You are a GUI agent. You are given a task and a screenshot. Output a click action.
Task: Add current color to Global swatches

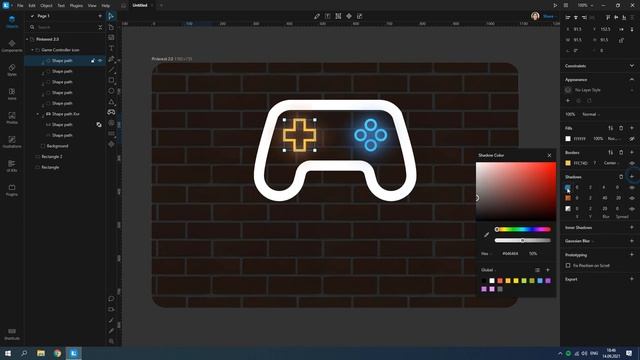pyautogui.click(x=548, y=270)
